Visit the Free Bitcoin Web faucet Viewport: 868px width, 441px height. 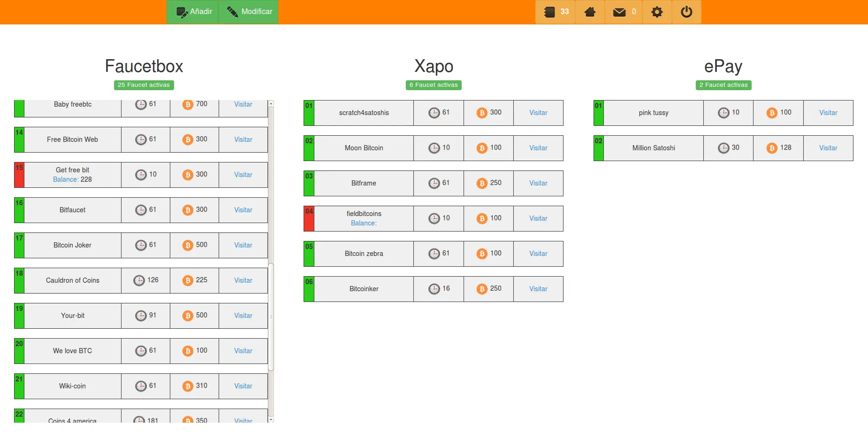(x=243, y=139)
